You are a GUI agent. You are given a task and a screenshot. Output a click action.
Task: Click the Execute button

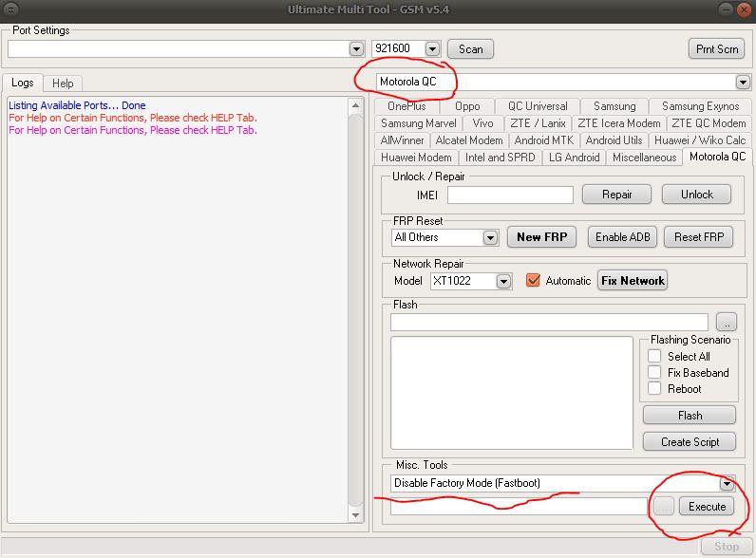(707, 507)
